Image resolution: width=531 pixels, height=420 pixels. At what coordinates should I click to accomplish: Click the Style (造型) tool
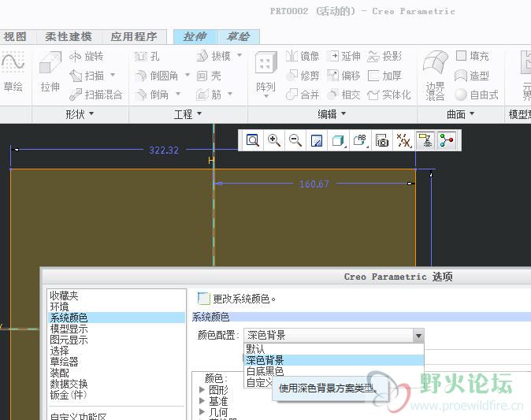coord(471,76)
